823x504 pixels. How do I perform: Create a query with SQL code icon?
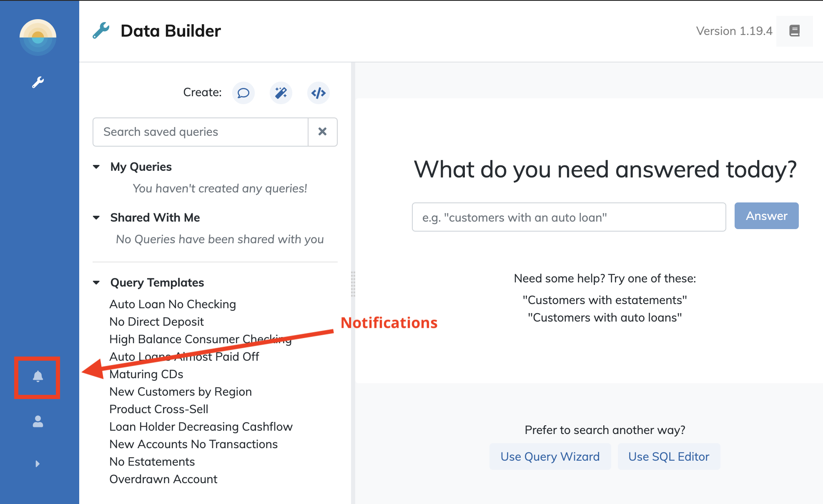pos(319,92)
